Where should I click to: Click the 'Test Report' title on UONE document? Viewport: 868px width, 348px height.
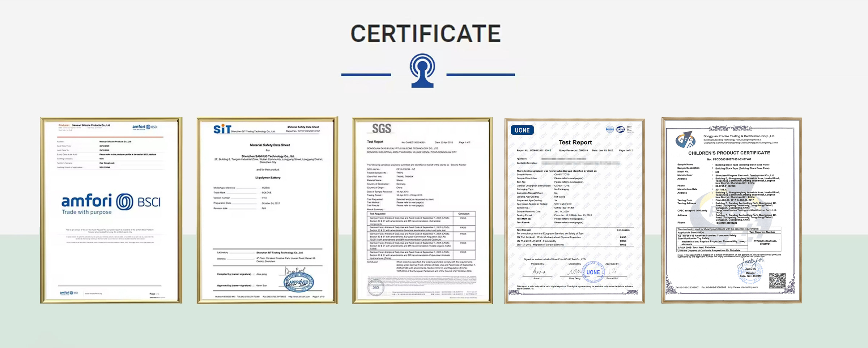(575, 142)
